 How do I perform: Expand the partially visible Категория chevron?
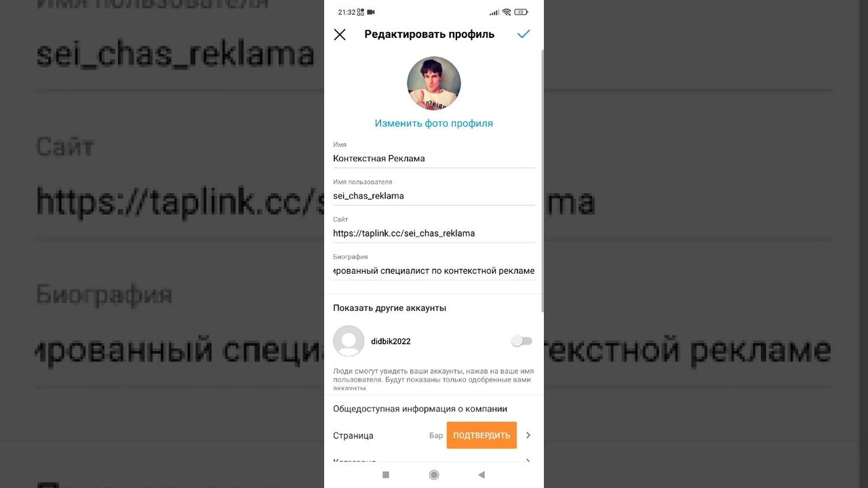(x=528, y=462)
